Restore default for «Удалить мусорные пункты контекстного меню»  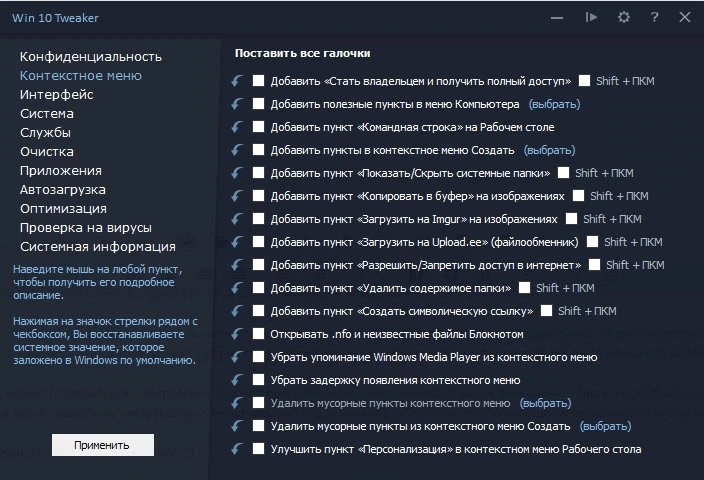click(x=237, y=403)
